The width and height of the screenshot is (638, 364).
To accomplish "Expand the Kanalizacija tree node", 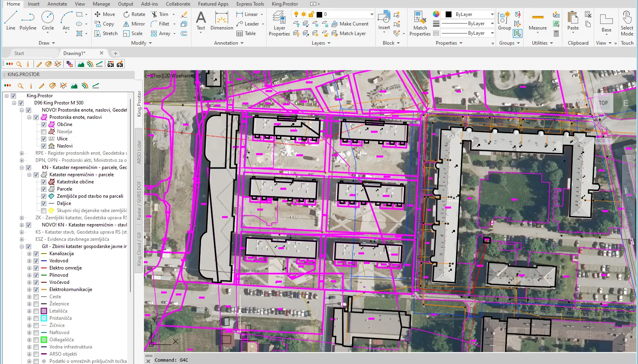I will tap(29, 254).
